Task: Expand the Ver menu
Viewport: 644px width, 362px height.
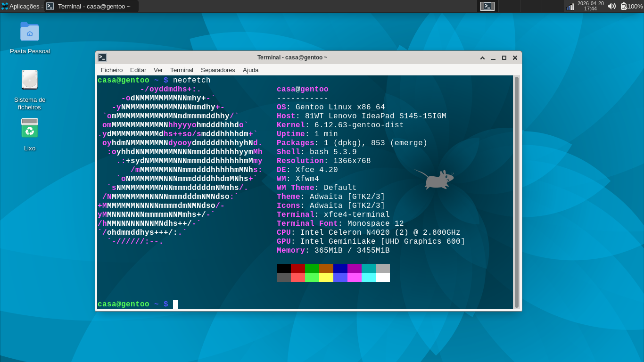Action: pos(158,70)
